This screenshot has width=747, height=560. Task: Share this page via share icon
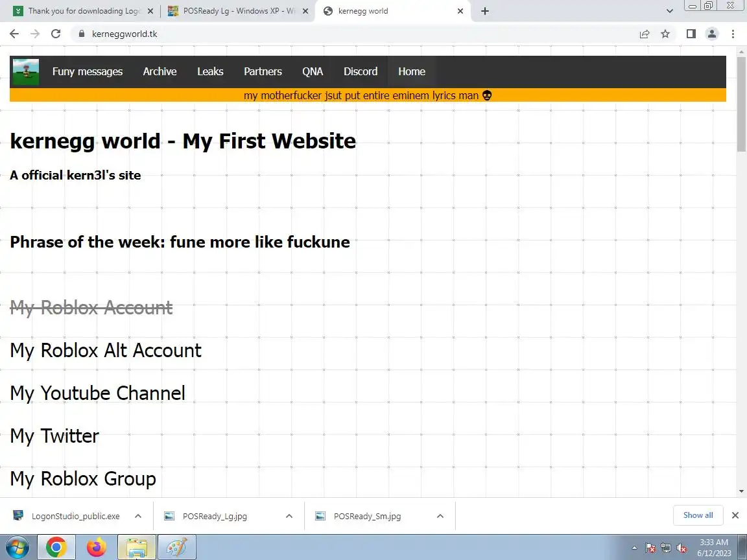click(645, 34)
